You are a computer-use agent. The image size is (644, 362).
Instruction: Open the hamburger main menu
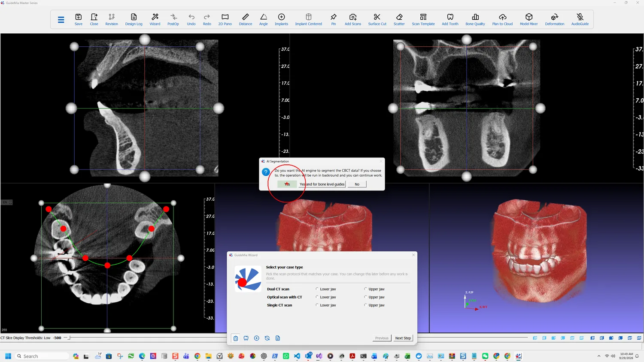[61, 20]
